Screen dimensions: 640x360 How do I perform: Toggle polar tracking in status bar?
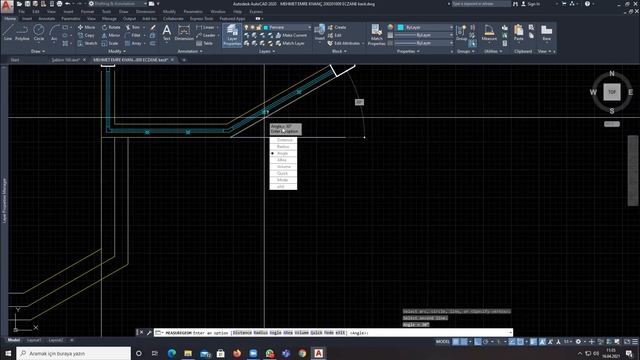pyautogui.click(x=486, y=342)
